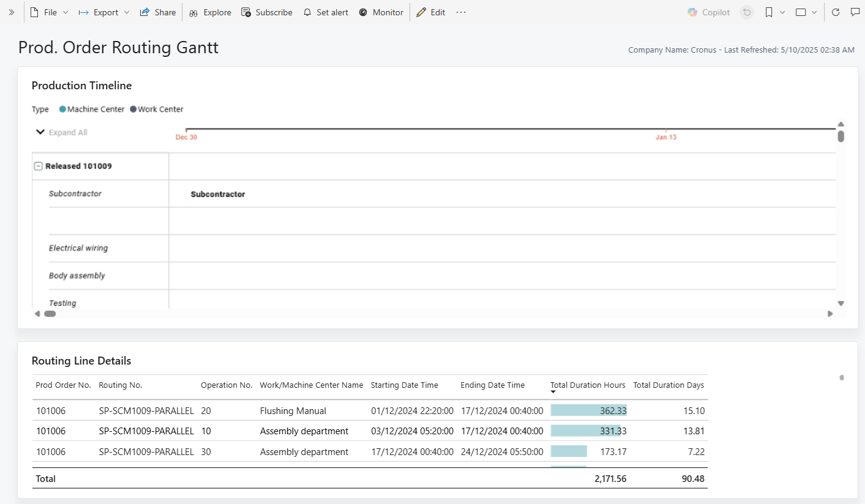Click the Share button
Viewport: 865px width, 504px height.
click(x=158, y=12)
